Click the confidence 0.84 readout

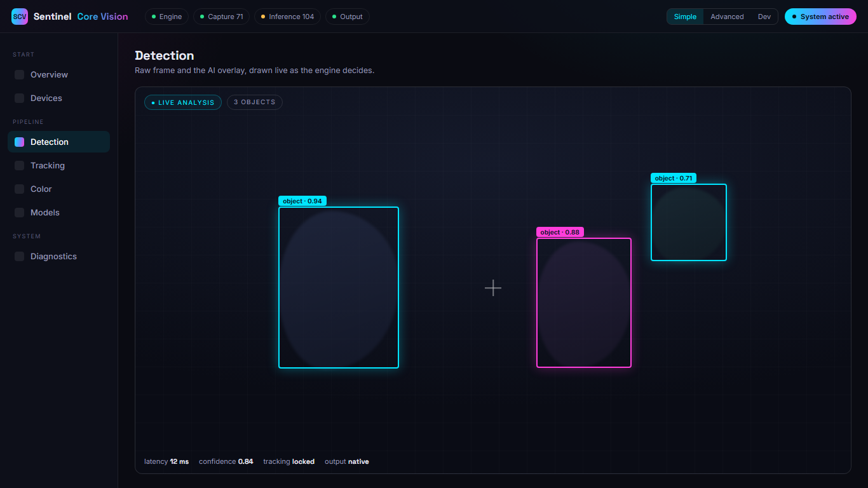click(226, 461)
